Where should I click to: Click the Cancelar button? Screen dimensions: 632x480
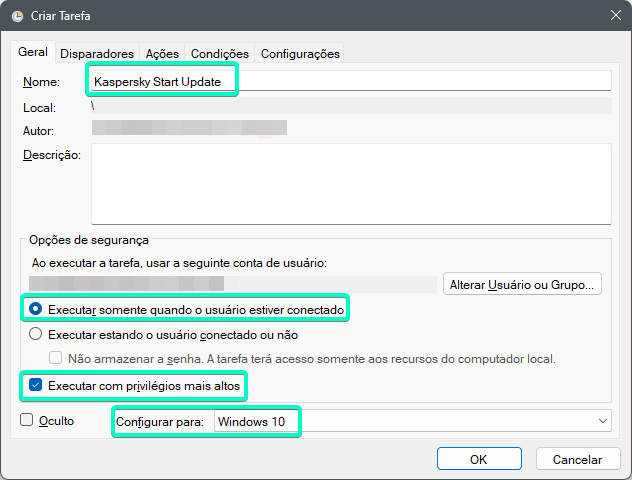pos(577,459)
